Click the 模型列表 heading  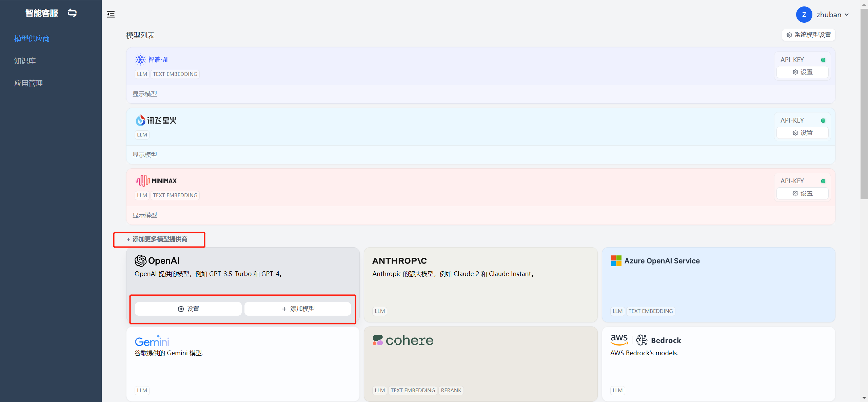pyautogui.click(x=140, y=35)
